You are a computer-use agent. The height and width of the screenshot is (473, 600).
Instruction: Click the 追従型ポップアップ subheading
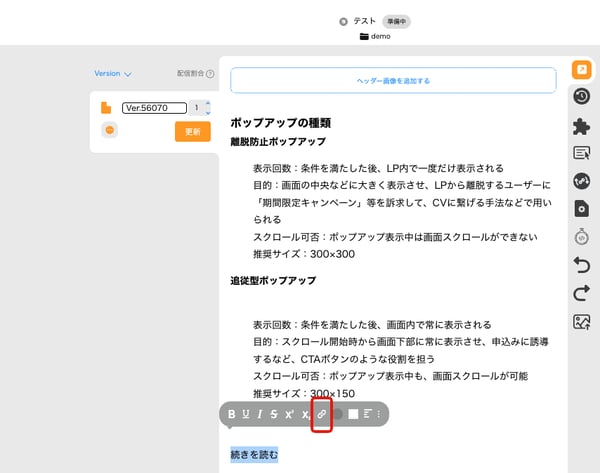click(273, 281)
